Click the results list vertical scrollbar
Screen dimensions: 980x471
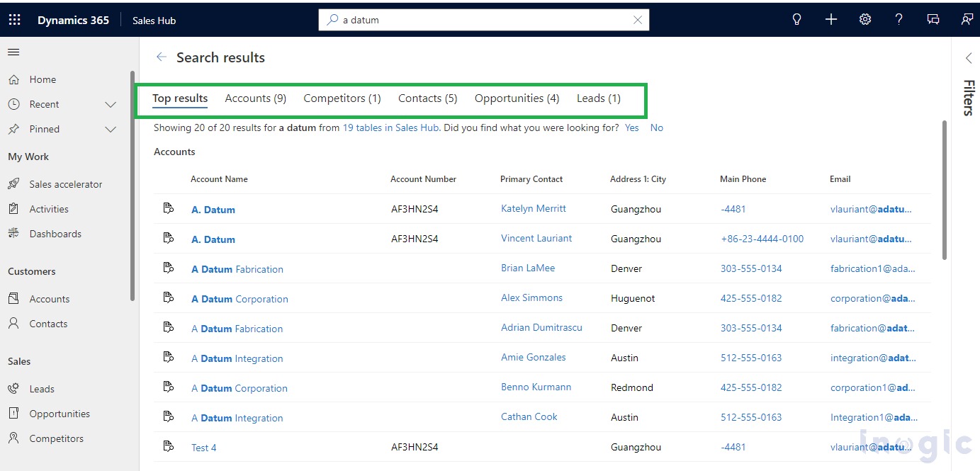coord(944,190)
